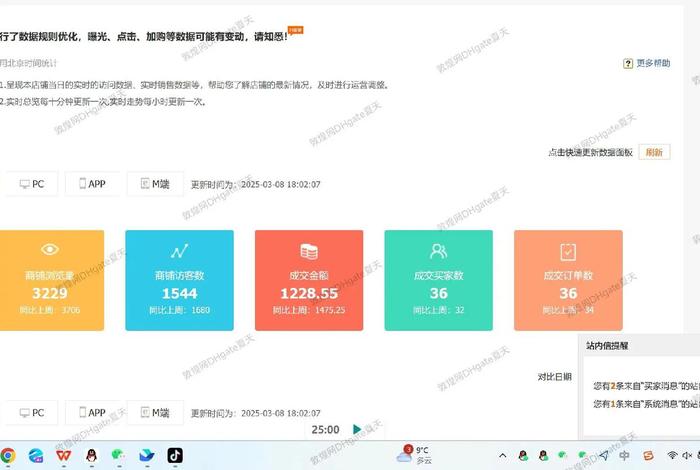Click the eye icon on 商铺浏览量 card

(50, 250)
